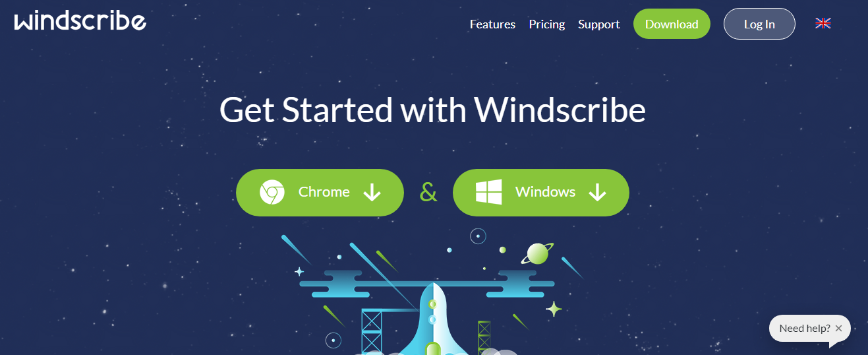
Task: Click the ringed planet graphic
Action: click(538, 253)
